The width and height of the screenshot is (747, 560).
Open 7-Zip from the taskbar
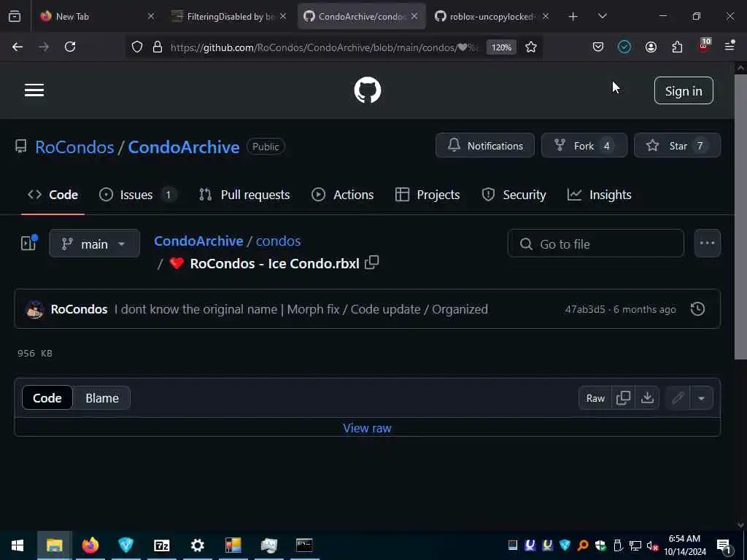point(161,545)
